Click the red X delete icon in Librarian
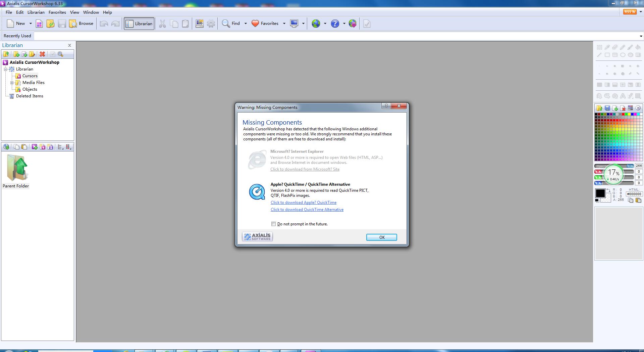Screen dimensions: 644x352 [42, 54]
